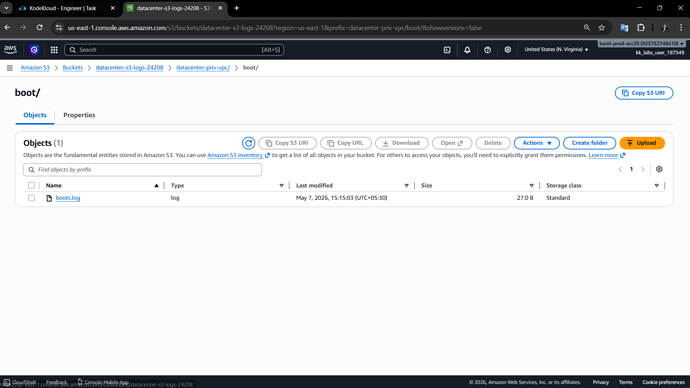Switch to the Properties tab

click(x=79, y=115)
